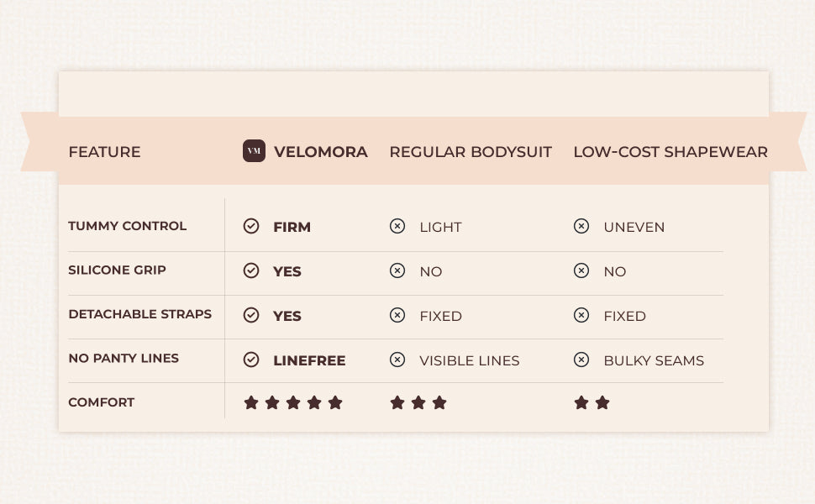Click the REGULAR BODYSUIT column header

(x=471, y=152)
